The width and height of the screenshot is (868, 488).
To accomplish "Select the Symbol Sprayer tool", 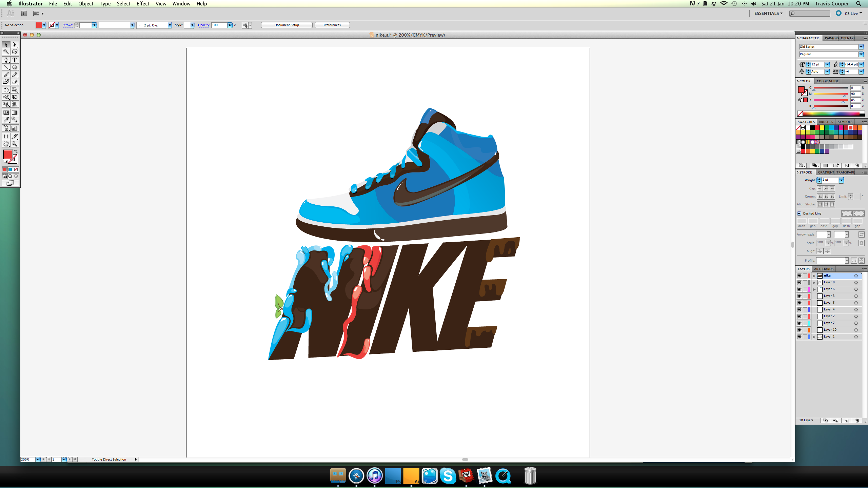I will [x=6, y=128].
